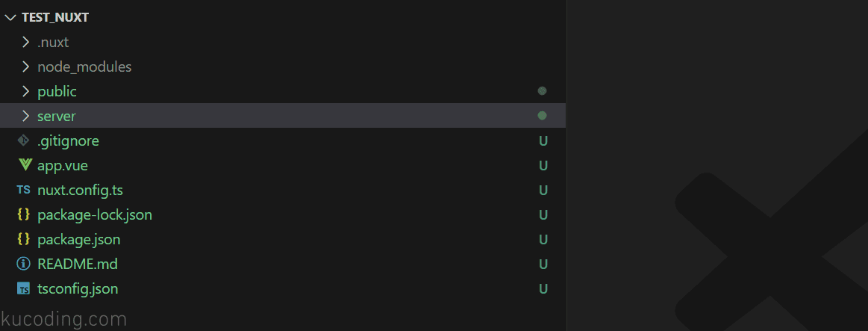This screenshot has height=331, width=868.
Task: Click the braces icon beside package.json
Action: (x=24, y=240)
